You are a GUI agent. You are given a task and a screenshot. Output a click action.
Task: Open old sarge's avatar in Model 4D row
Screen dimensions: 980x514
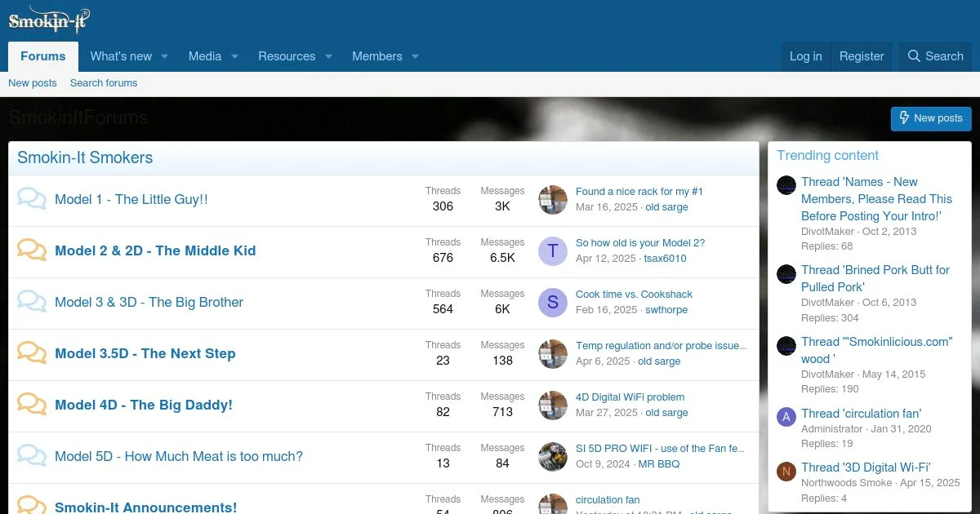click(x=553, y=405)
